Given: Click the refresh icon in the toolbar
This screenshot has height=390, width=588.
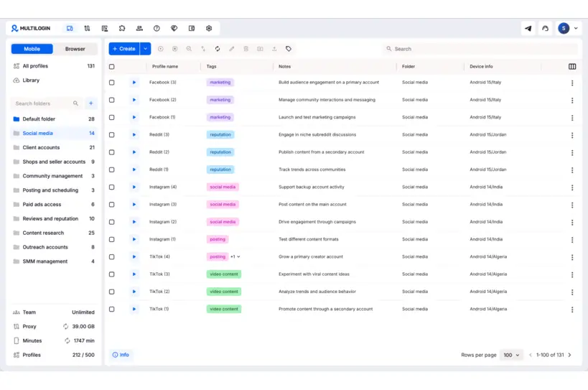Looking at the screenshot, I should tap(218, 49).
